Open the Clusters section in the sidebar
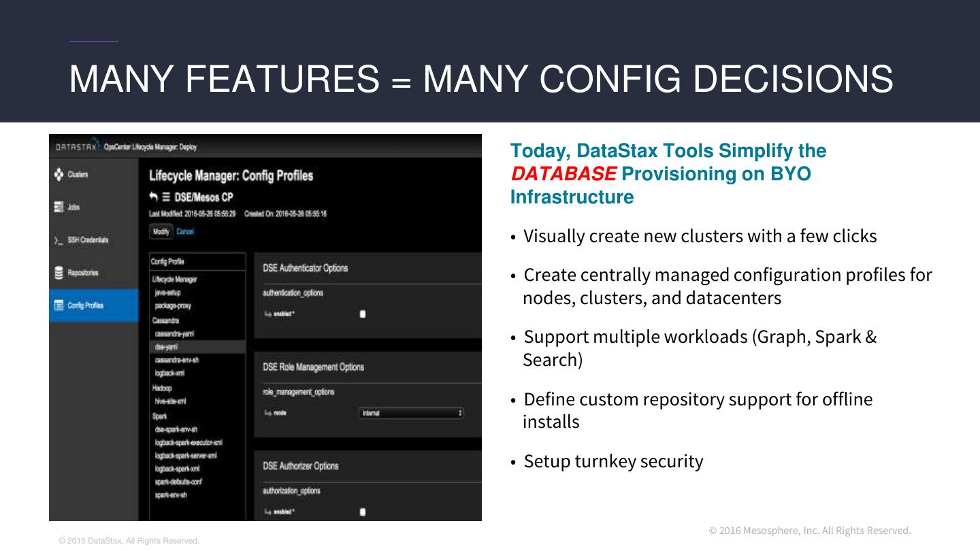The height and width of the screenshot is (551, 980). [x=78, y=175]
